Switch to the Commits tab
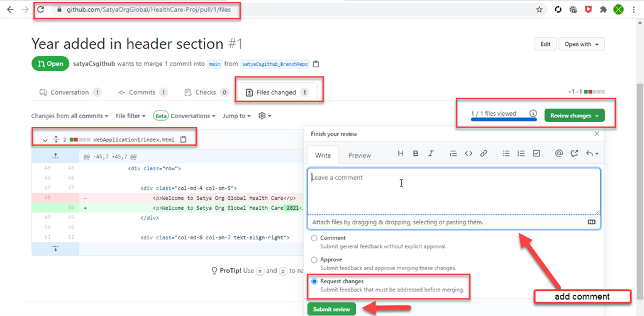Image resolution: width=644 pixels, height=316 pixels. [143, 92]
